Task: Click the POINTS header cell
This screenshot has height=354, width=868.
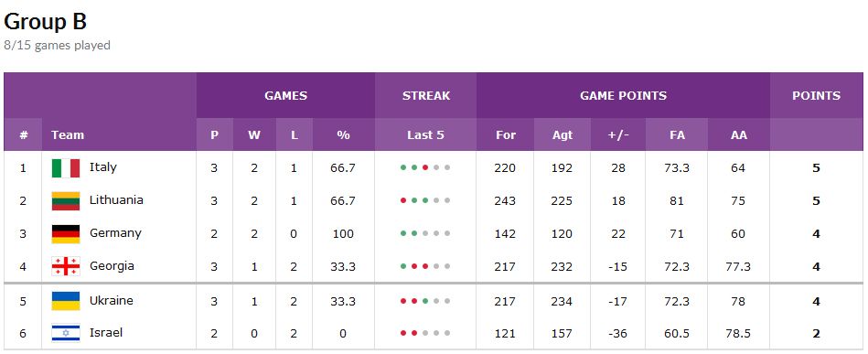Action: coord(816,95)
